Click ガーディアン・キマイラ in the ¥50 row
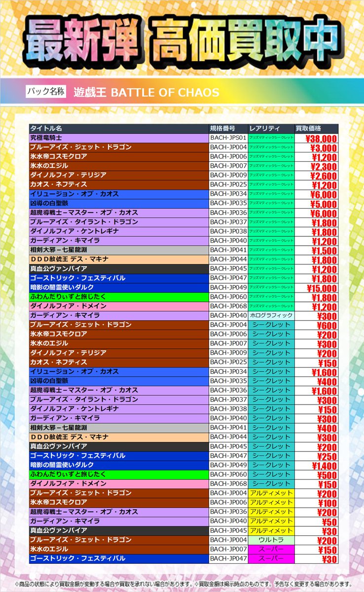364x592 pixels. (119, 521)
